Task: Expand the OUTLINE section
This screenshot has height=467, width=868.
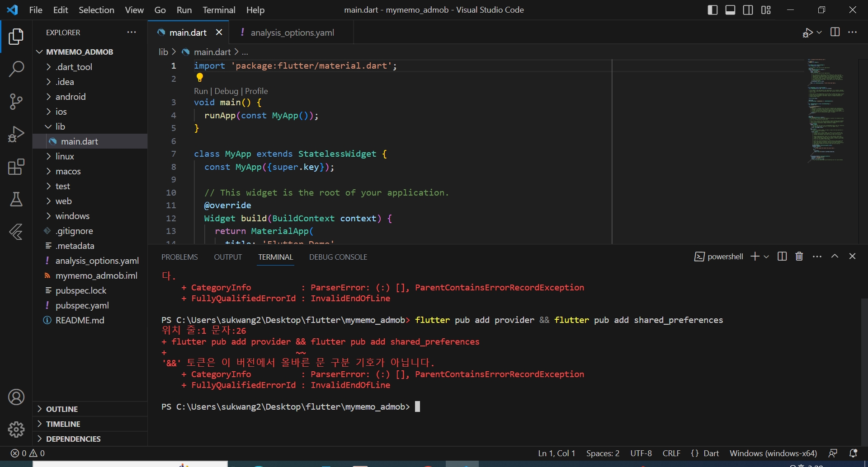Action: [x=90, y=409]
